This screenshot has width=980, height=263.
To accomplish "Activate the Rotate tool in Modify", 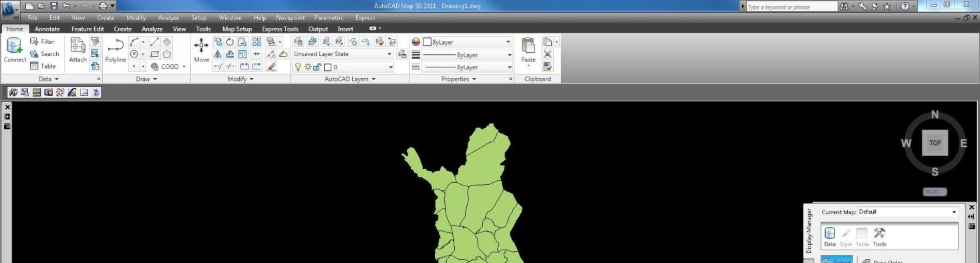I will pos(230,42).
